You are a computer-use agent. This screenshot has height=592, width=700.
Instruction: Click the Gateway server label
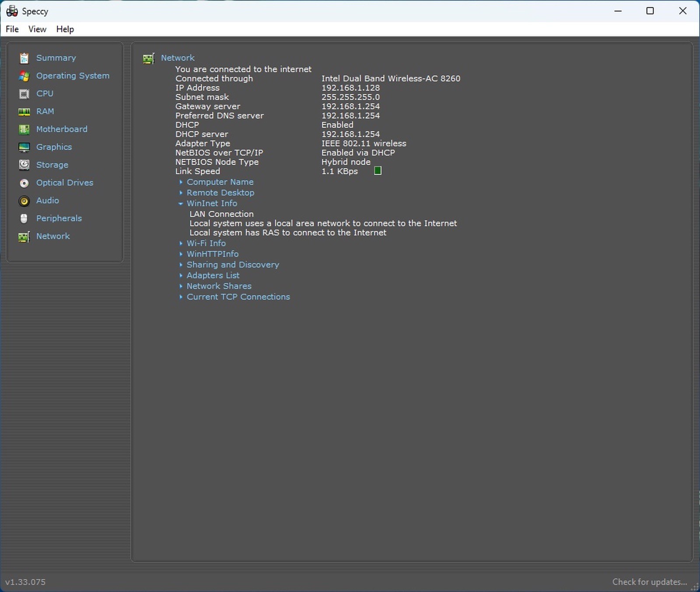point(208,106)
